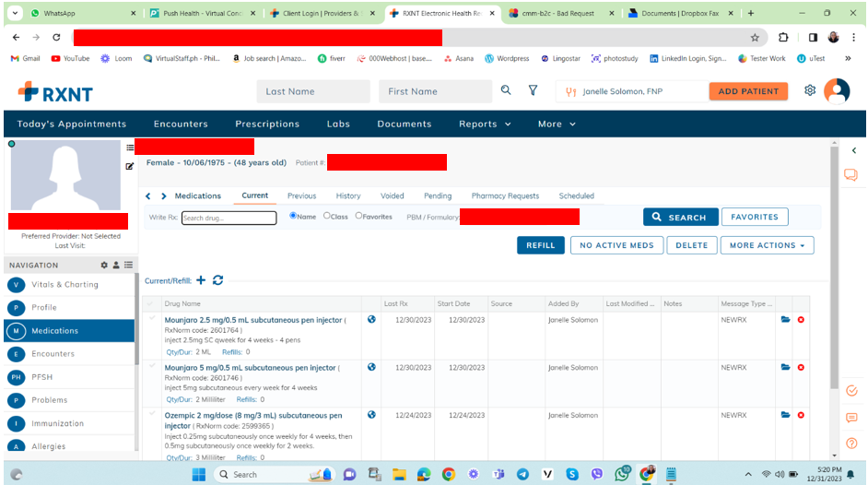Click the REFILL button
This screenshot has height=485, width=868.
[x=540, y=245]
